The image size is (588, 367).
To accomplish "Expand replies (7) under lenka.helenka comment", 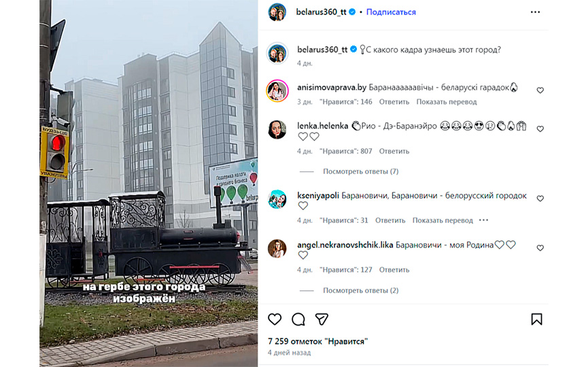I will click(361, 171).
